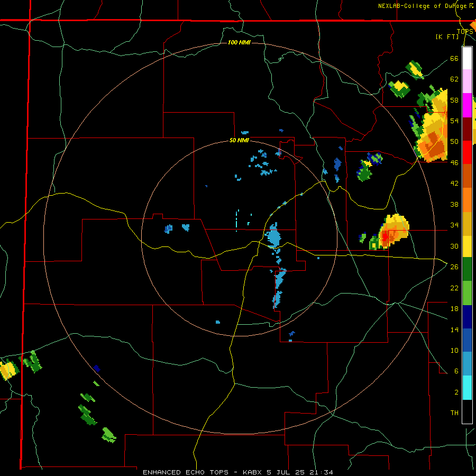
Task: Click the "58" scale value
Action: point(454,100)
